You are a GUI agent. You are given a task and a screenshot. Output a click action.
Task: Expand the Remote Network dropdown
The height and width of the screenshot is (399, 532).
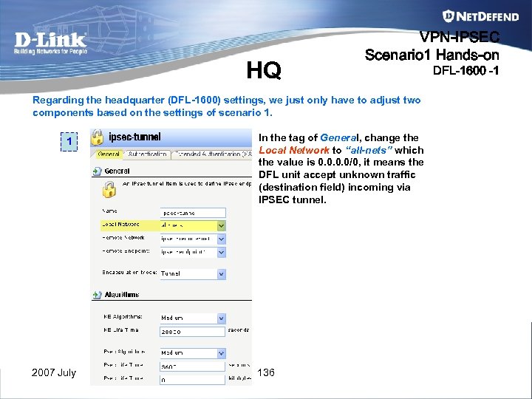(221, 239)
